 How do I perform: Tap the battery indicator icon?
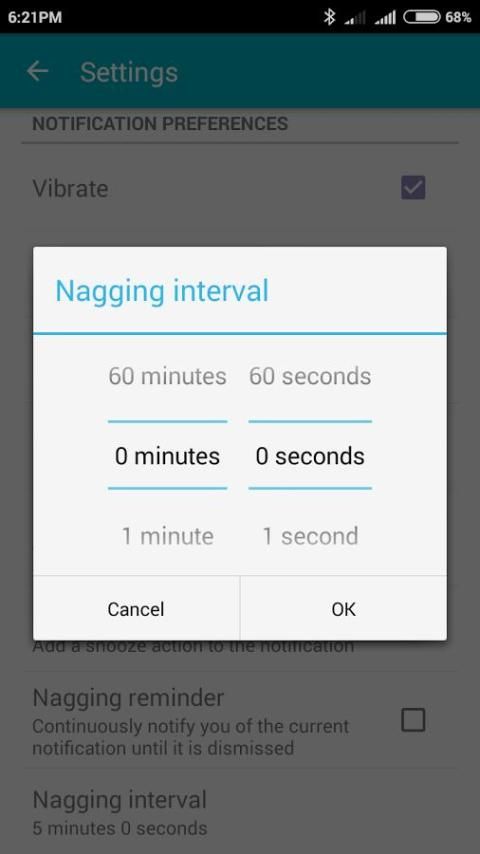tap(422, 17)
